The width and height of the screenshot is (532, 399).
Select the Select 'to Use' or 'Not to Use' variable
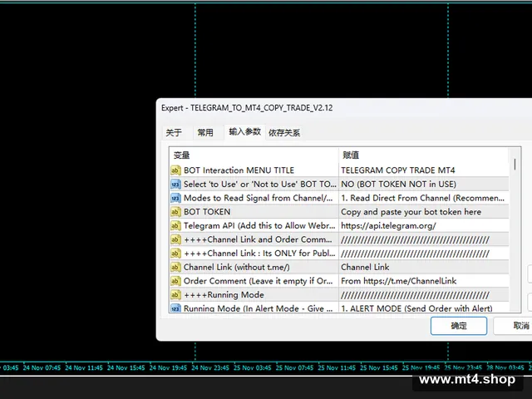point(259,185)
